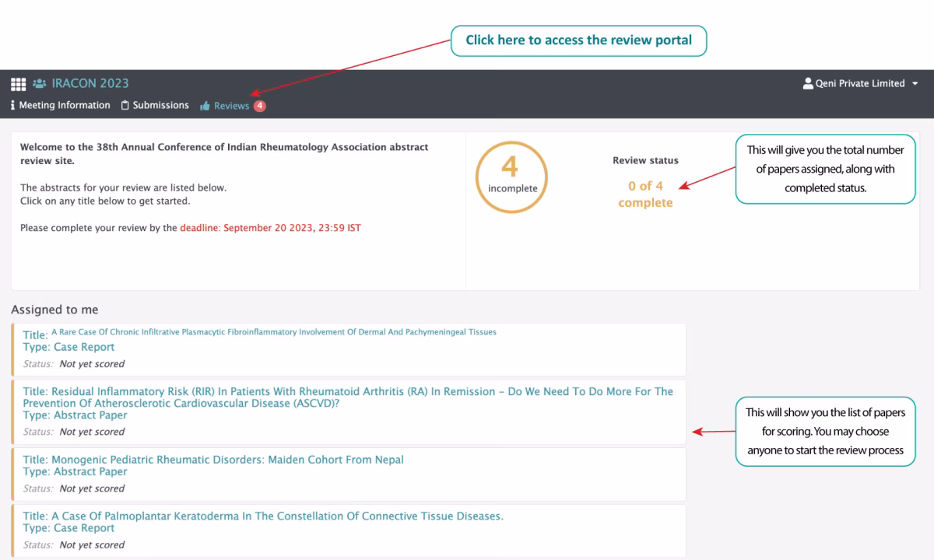This screenshot has width=934, height=560.
Task: Click the '0 of 4 complete' review status
Action: pos(645,194)
